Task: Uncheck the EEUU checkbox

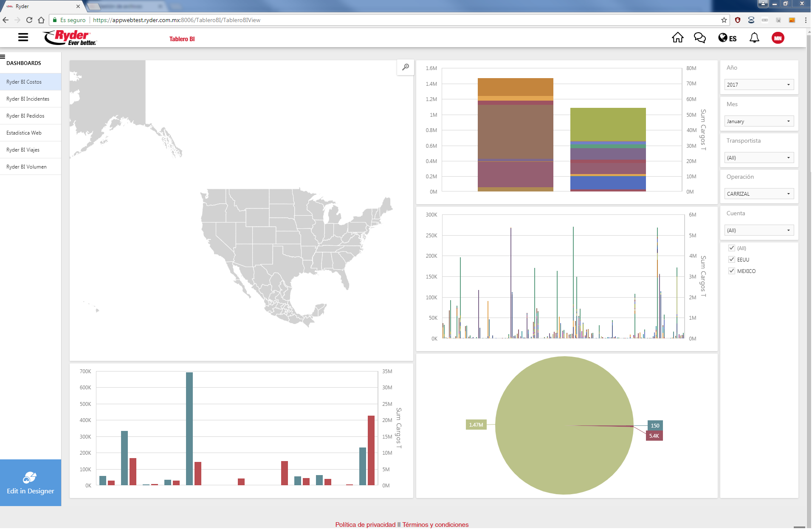Action: [732, 259]
